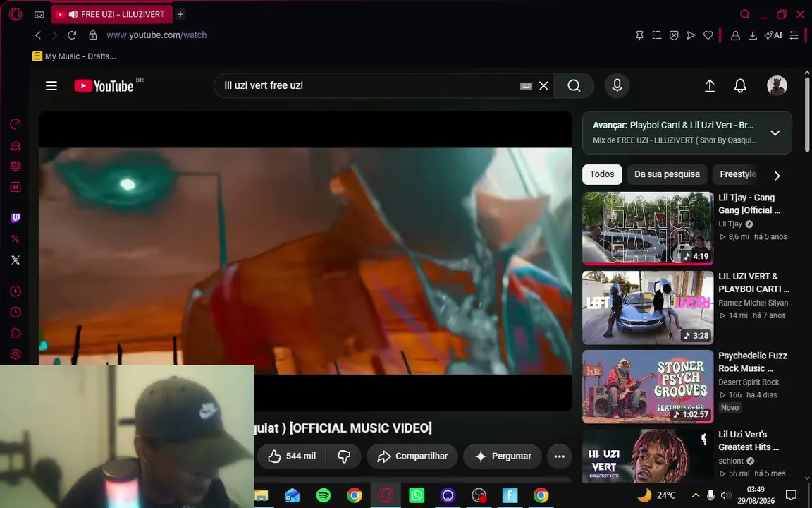Open GX Control speedometer in sidebar
This screenshot has width=812, height=508.
pyautogui.click(x=16, y=124)
